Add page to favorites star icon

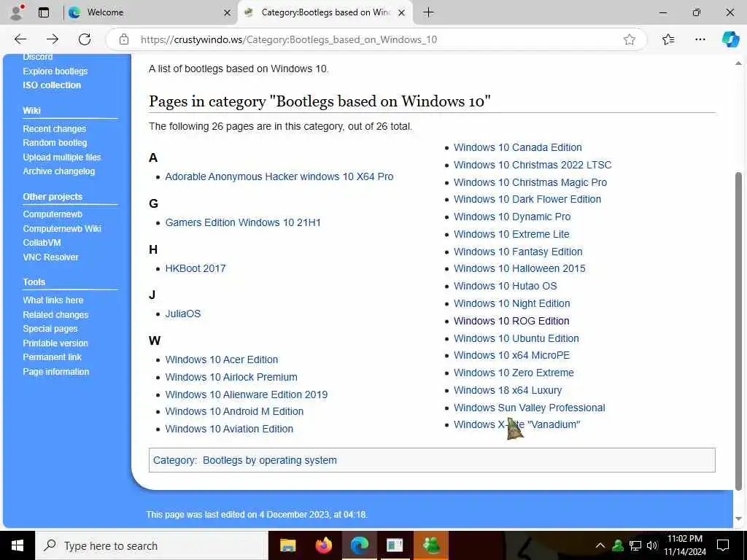[630, 39]
